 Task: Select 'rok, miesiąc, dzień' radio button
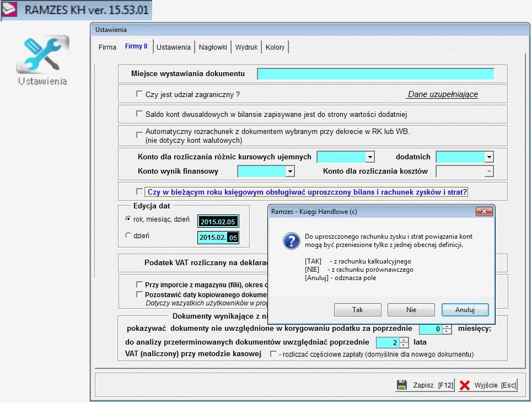[x=128, y=219]
